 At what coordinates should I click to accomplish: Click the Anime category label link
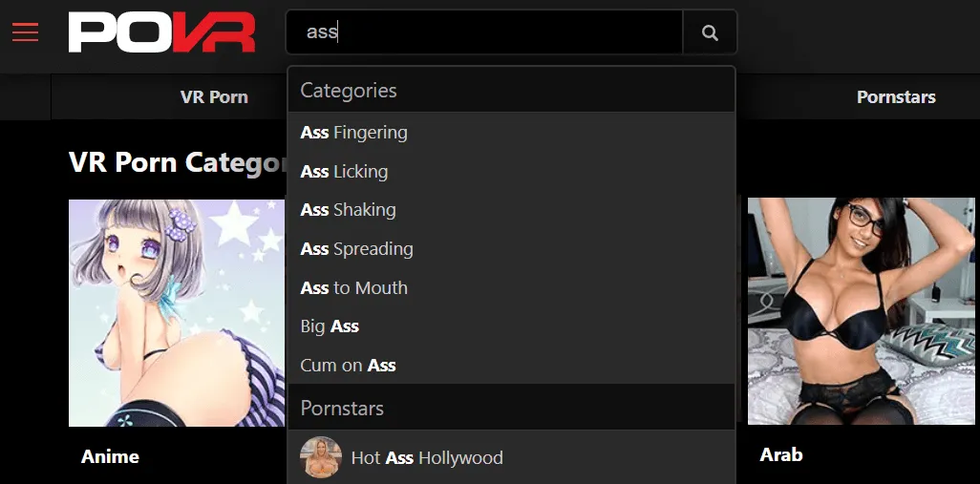111,456
